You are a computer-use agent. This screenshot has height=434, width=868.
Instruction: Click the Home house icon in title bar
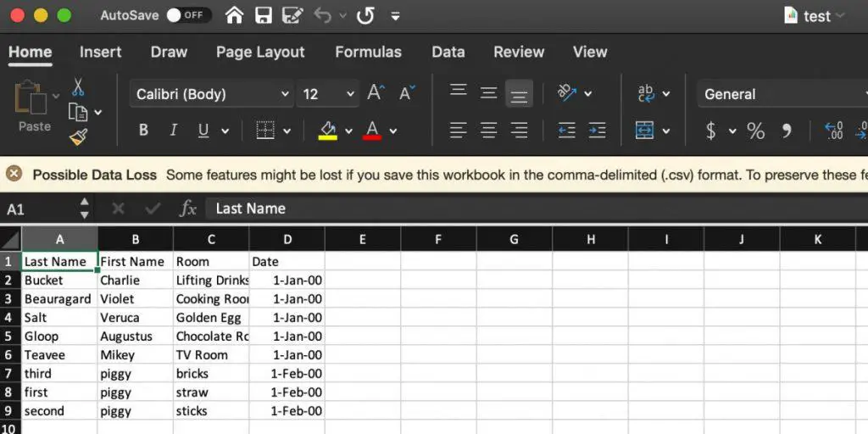(x=234, y=15)
